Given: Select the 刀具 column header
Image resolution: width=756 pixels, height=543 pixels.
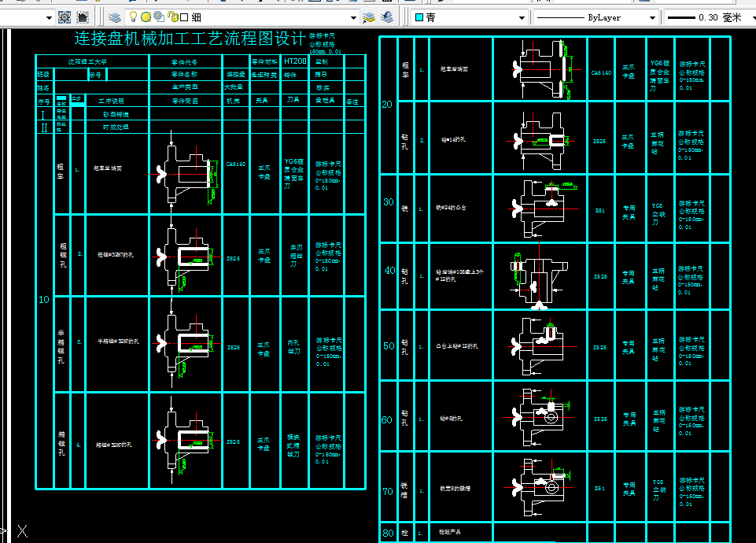Looking at the screenshot, I should (293, 99).
